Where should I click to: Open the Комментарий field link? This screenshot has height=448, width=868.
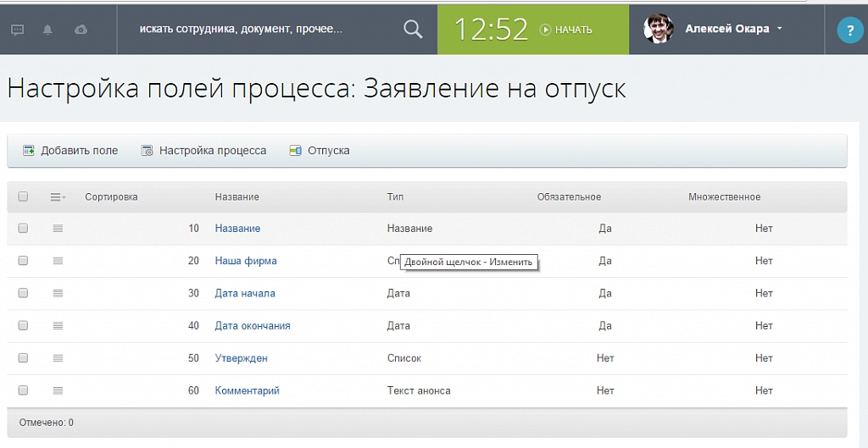coord(247,390)
